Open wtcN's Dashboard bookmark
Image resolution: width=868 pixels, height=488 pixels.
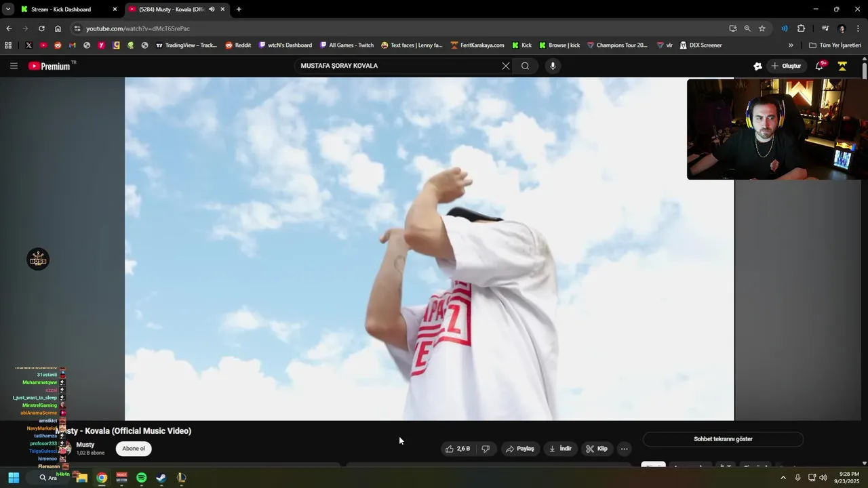point(285,45)
